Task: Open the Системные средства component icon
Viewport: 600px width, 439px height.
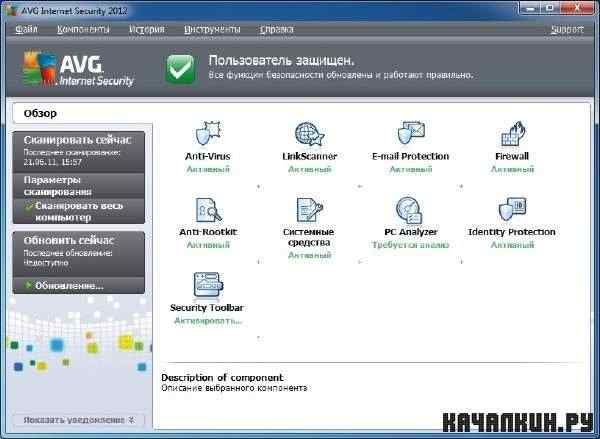Action: (x=310, y=209)
